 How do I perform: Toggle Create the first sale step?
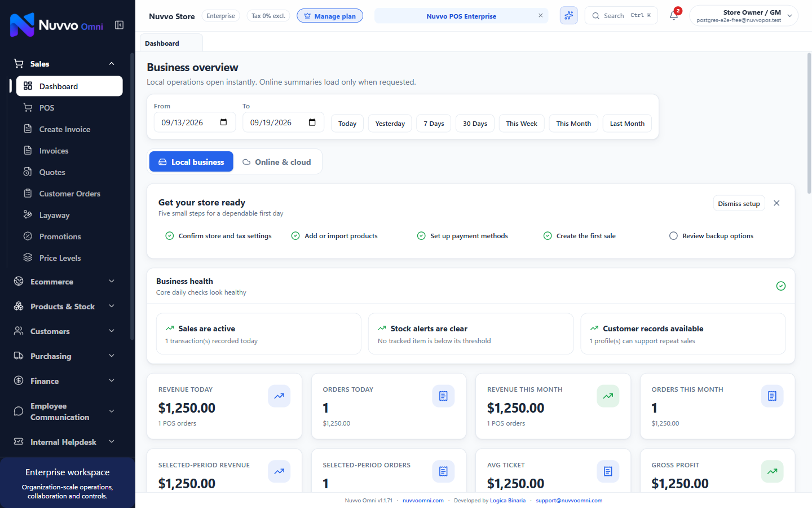(x=579, y=236)
